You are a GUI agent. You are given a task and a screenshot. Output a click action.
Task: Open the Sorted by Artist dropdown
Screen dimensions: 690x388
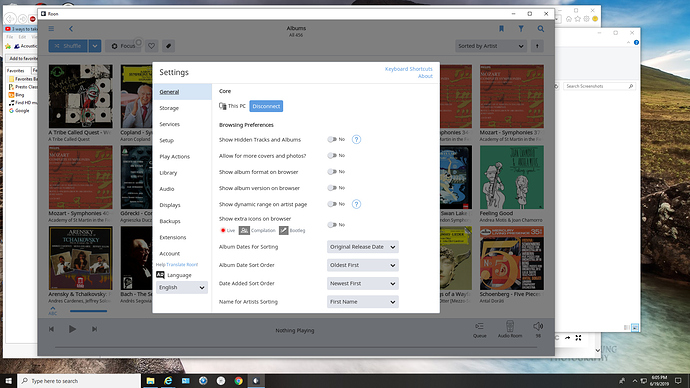(x=491, y=46)
